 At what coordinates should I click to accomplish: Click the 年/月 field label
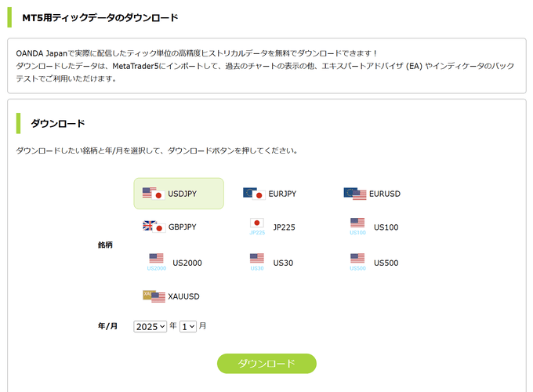107,326
